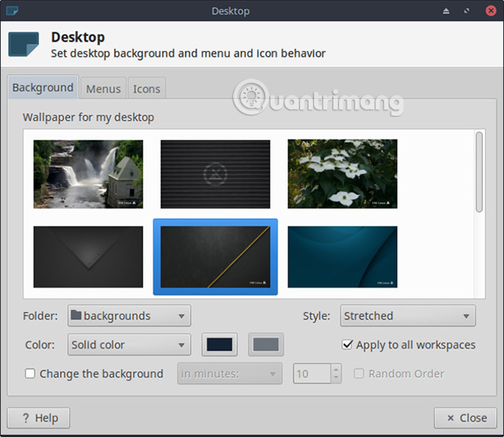
Task: Expand the Style Stretched dropdown
Action: pos(407,316)
